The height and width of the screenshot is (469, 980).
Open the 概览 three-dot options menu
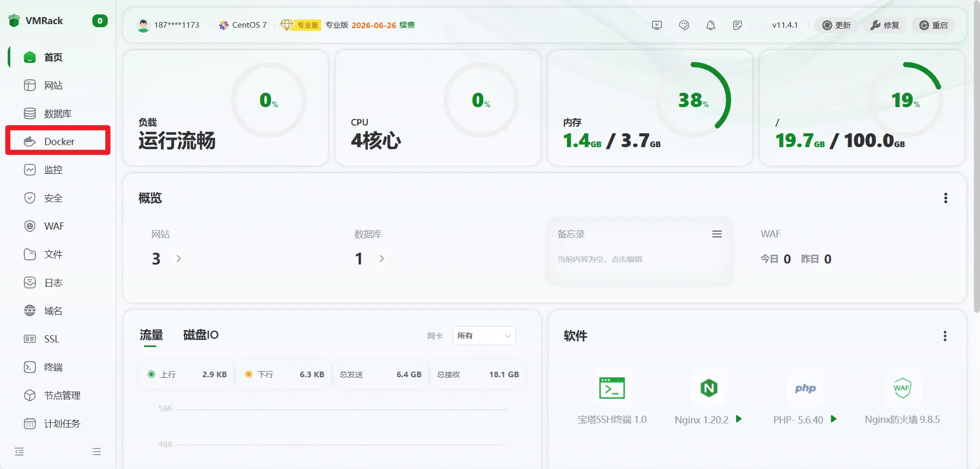point(946,198)
